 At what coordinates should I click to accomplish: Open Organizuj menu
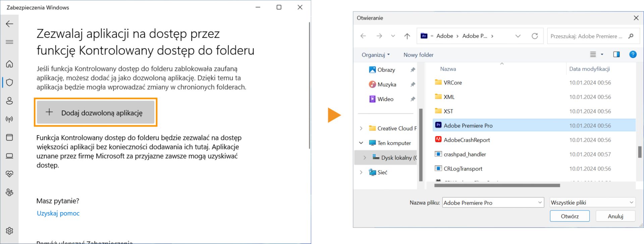click(x=376, y=55)
